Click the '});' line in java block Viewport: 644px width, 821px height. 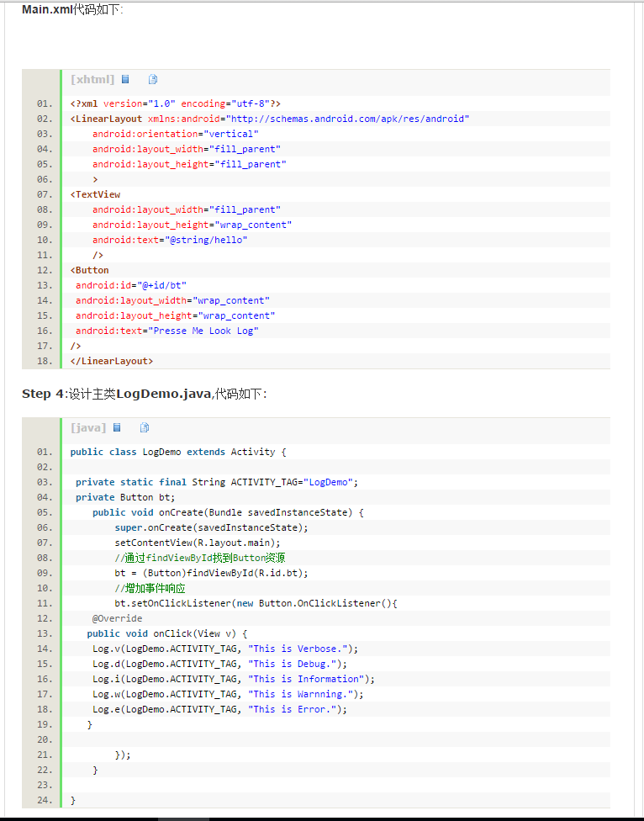(123, 755)
